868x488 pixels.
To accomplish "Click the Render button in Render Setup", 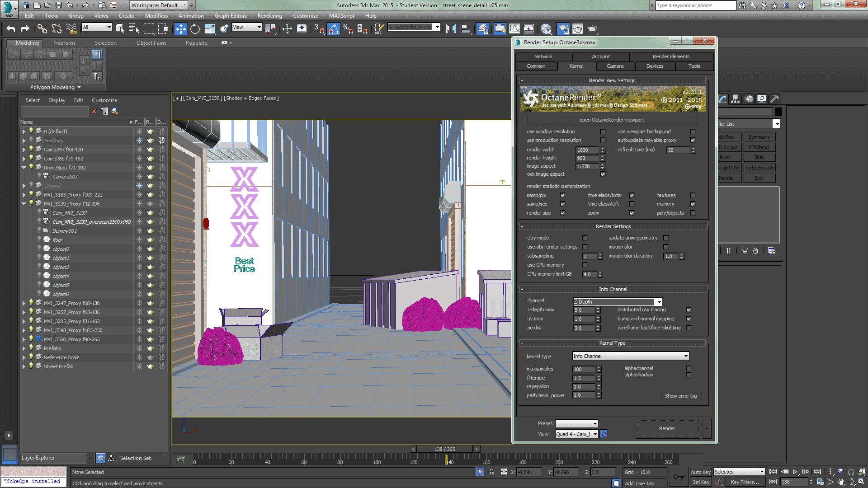I will [x=667, y=428].
